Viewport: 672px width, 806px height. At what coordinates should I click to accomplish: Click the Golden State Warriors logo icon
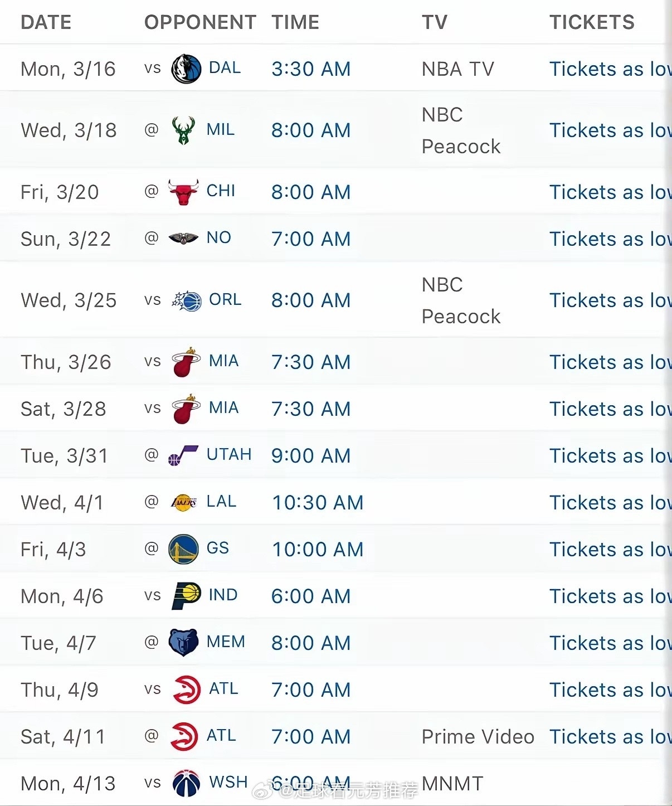pos(183,549)
